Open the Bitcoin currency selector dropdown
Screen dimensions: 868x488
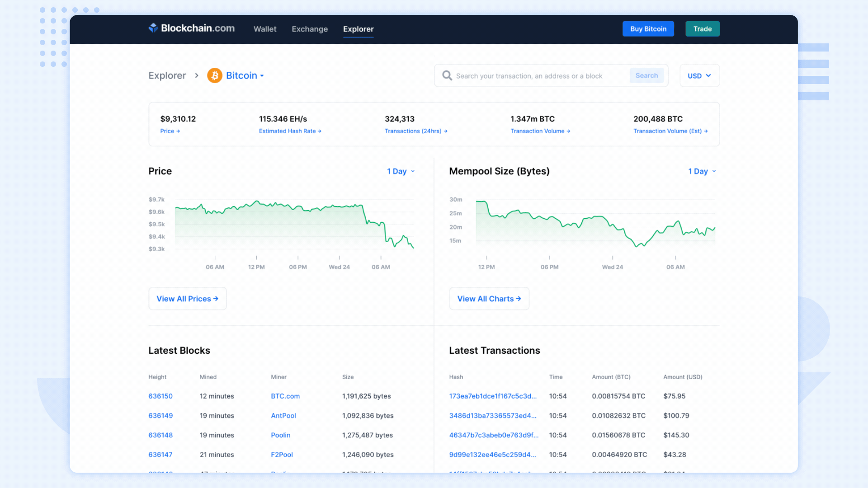tap(245, 75)
